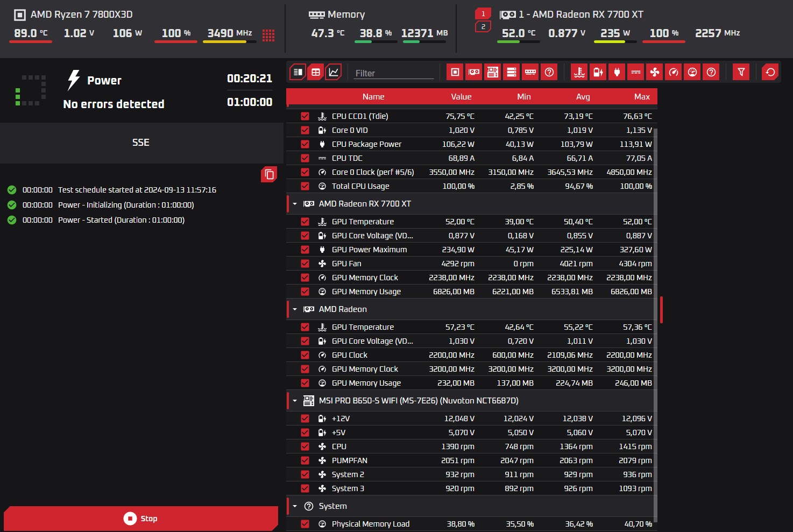Select GPU 1 in the header selector
793x532 pixels.
click(483, 14)
